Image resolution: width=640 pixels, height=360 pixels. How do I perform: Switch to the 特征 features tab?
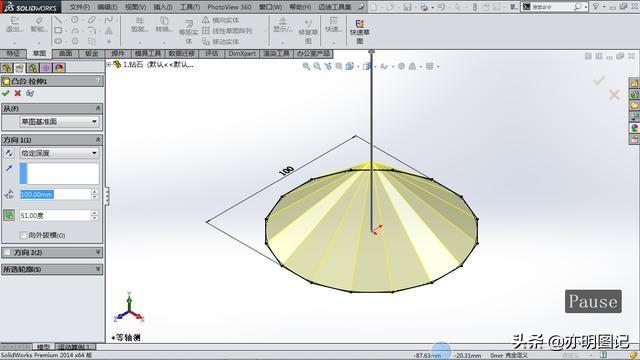click(13, 53)
